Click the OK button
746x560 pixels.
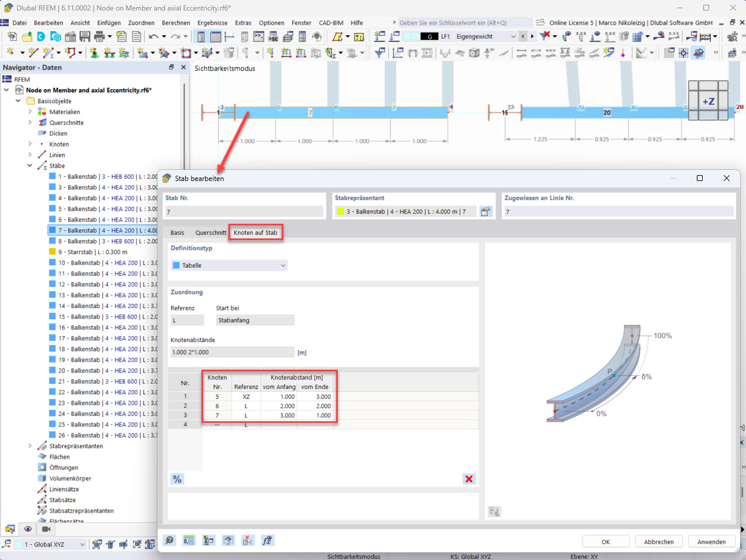(x=605, y=542)
